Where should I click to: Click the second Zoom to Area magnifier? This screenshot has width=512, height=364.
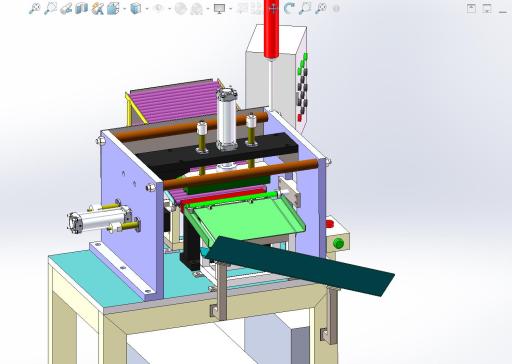[x=305, y=8]
